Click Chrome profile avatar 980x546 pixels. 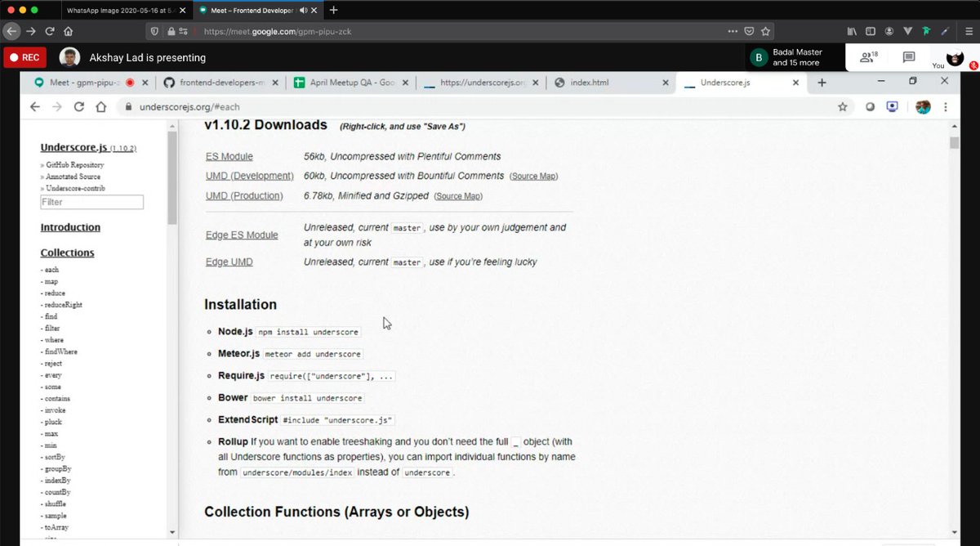pyautogui.click(x=923, y=107)
